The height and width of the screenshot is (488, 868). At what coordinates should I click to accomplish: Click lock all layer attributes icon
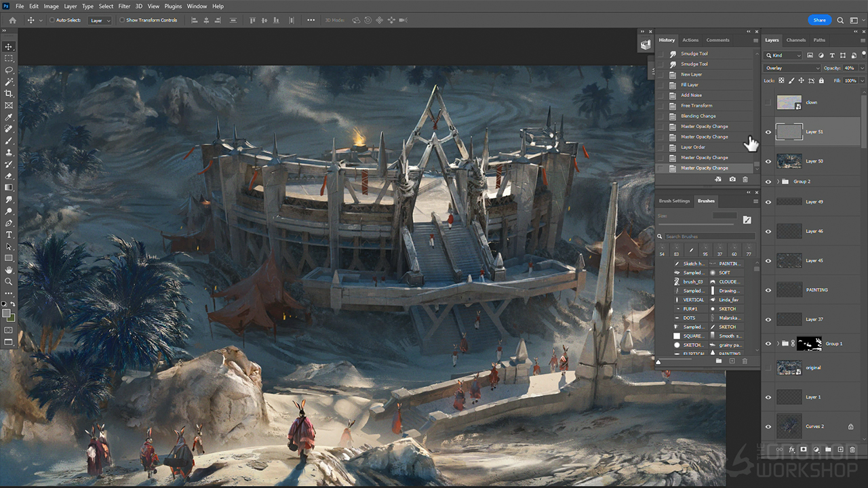(821, 81)
